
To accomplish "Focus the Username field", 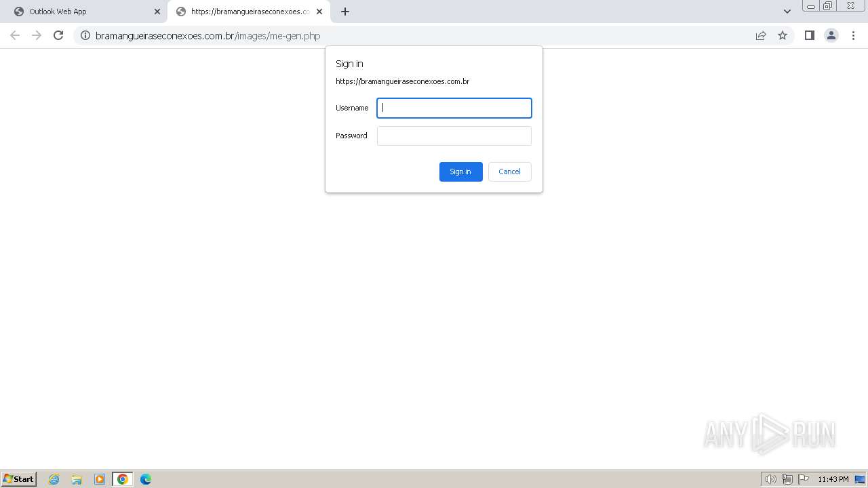I will (x=454, y=108).
